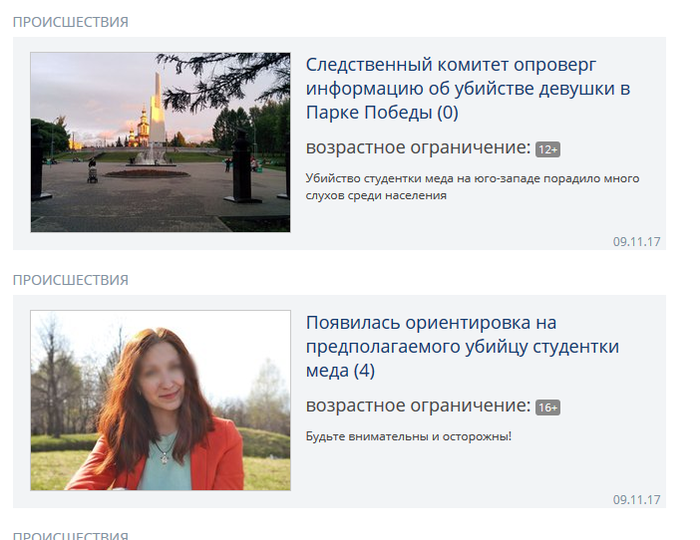Click 'возрастное ограничение' label in the second article
Screen dimensions: 700x540
point(417,406)
